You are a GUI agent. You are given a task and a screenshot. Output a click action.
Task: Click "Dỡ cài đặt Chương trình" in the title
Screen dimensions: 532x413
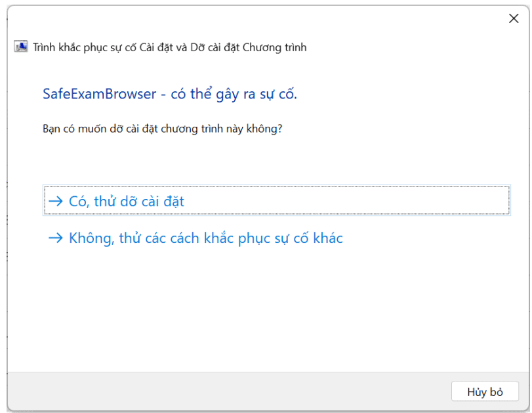click(251, 47)
